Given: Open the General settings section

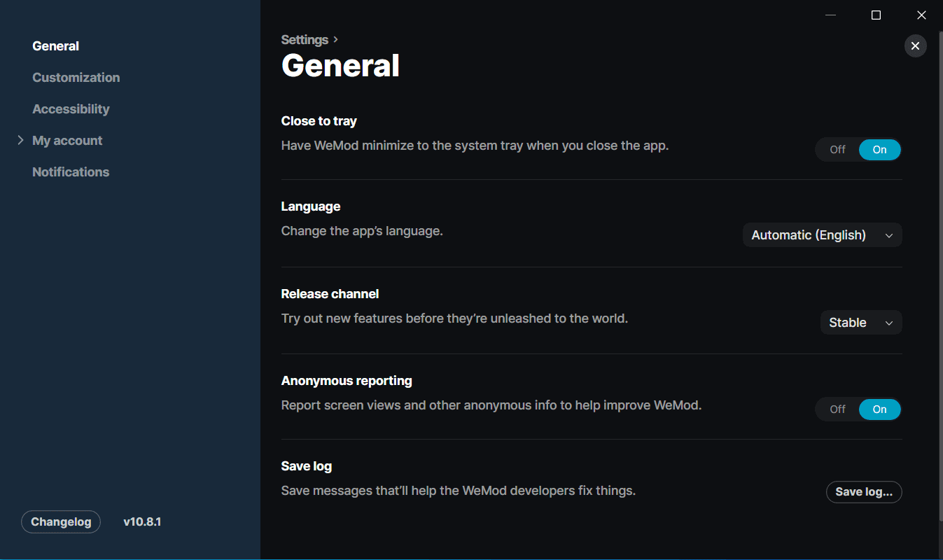Looking at the screenshot, I should pos(56,46).
